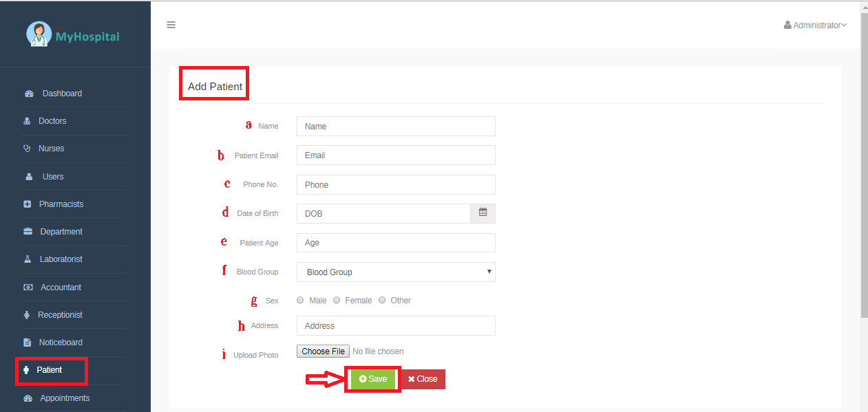Open the Date of Birth calendar icon
868x412 pixels.
[483, 213]
